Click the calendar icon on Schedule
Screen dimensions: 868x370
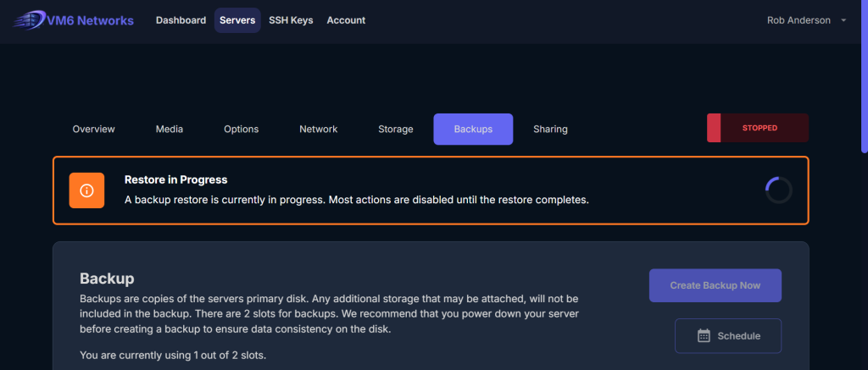point(704,336)
